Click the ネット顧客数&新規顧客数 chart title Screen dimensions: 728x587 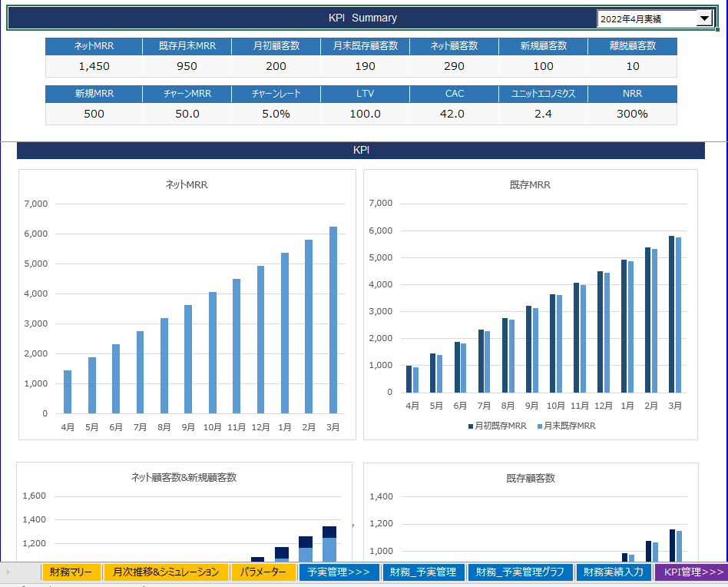pyautogui.click(x=184, y=477)
